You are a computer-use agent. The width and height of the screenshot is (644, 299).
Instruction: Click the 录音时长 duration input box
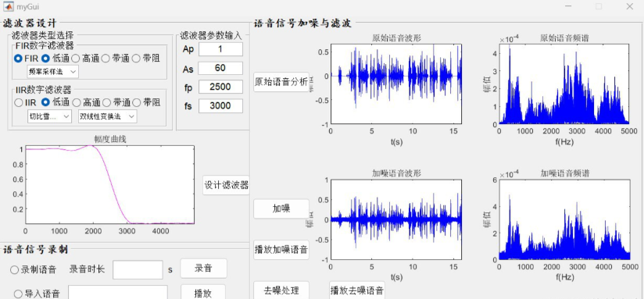pyautogui.click(x=138, y=270)
